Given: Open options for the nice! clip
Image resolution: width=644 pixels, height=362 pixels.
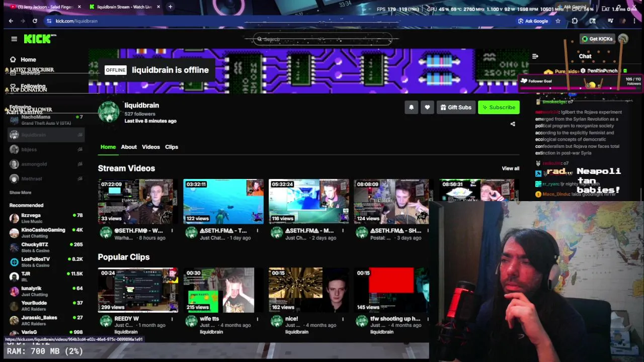Looking at the screenshot, I should 343,319.
